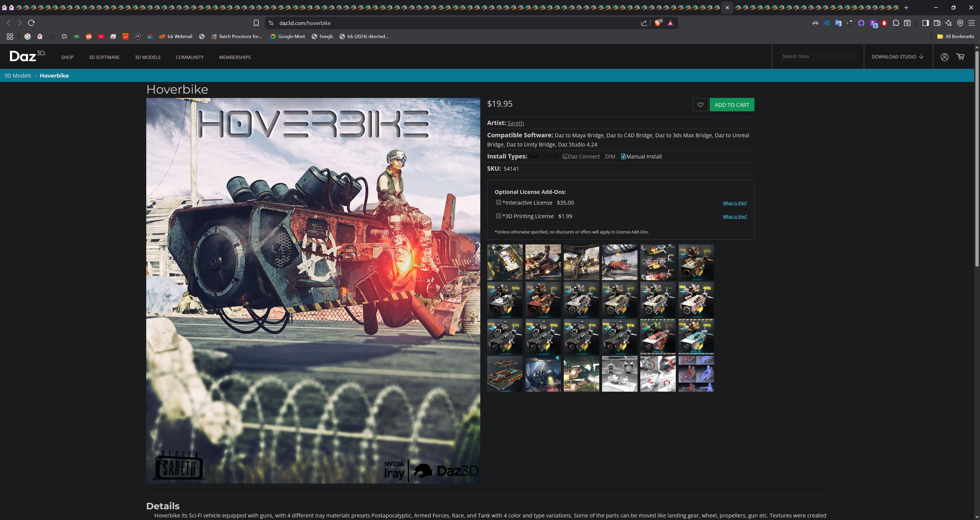The image size is (980, 520).
Task: Open the search-in-tabs extension icon
Action: point(907,23)
